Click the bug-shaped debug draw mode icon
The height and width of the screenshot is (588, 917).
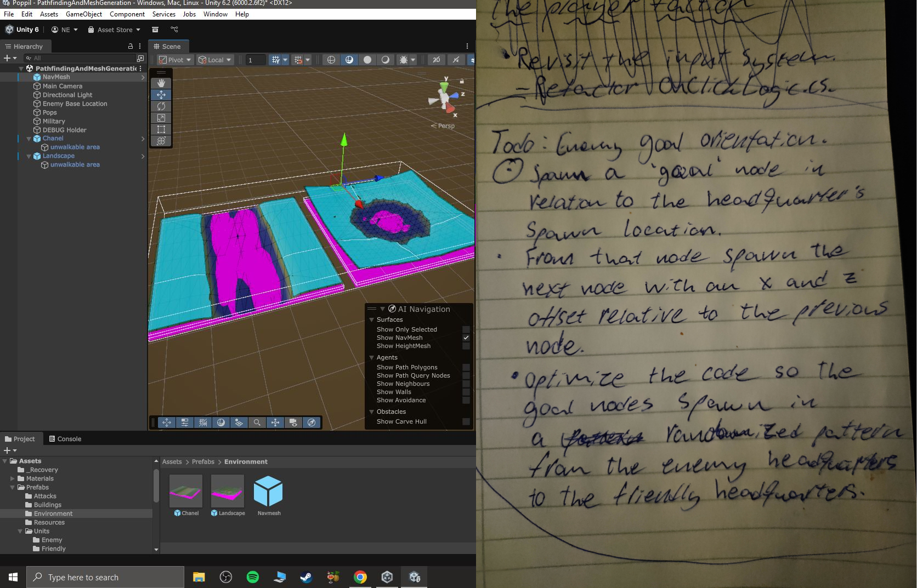tap(404, 60)
